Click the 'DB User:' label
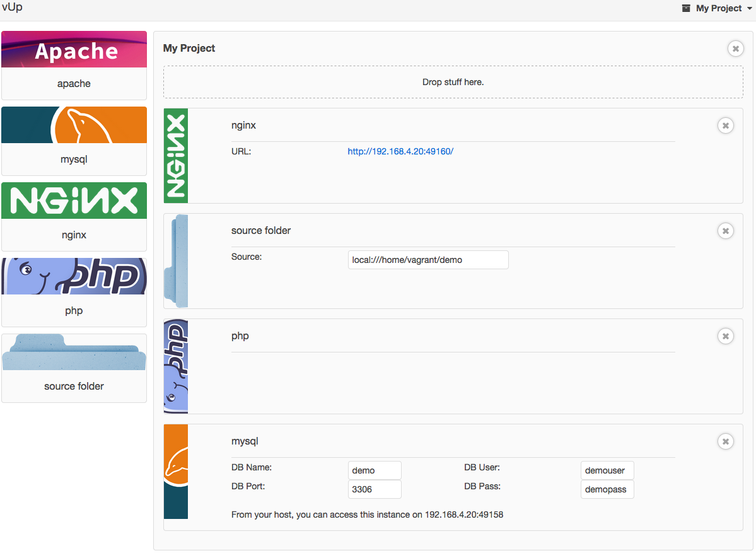The height and width of the screenshot is (553, 756). (x=482, y=467)
